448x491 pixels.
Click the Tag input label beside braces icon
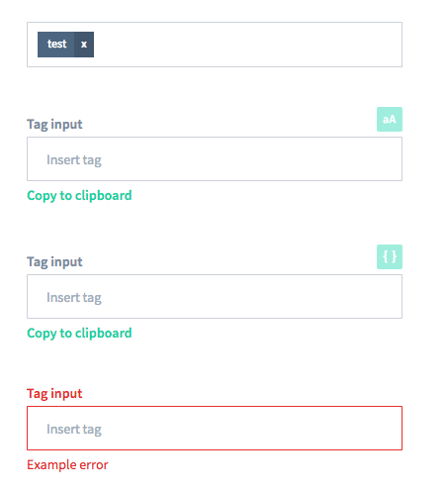54,262
